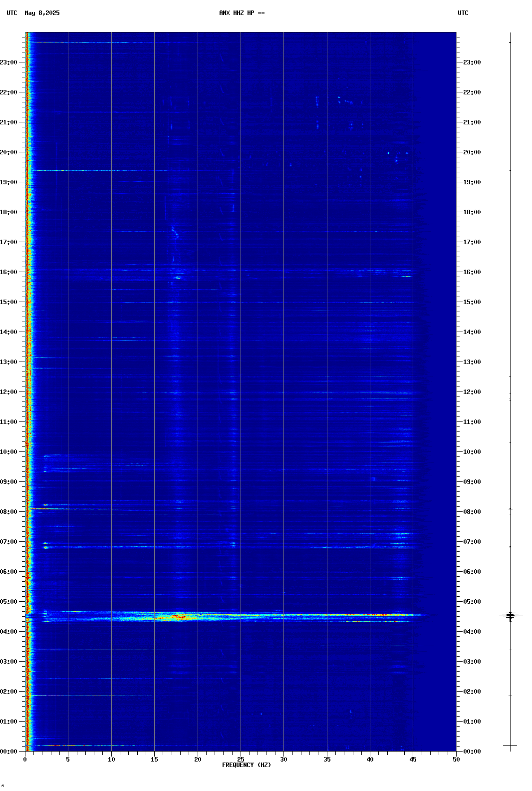The width and height of the screenshot is (532, 791).
Task: Click the 02:00 label on left time axis
Action: (x=8, y=692)
